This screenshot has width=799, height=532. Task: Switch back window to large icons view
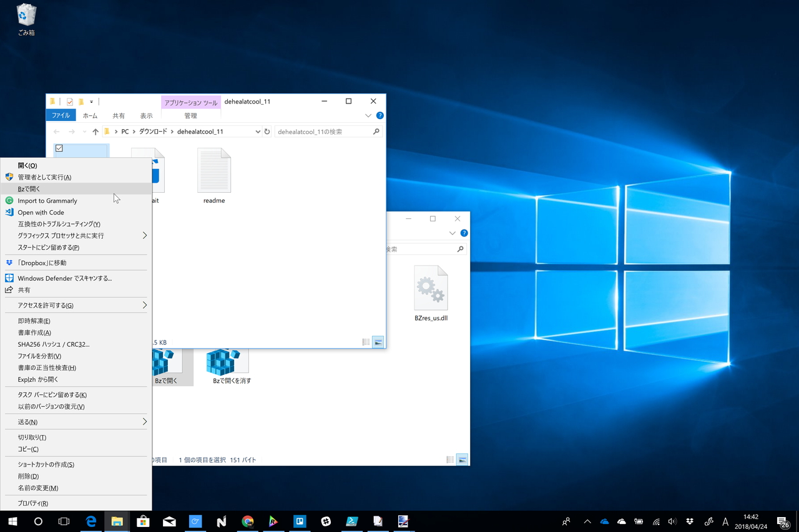point(462,460)
